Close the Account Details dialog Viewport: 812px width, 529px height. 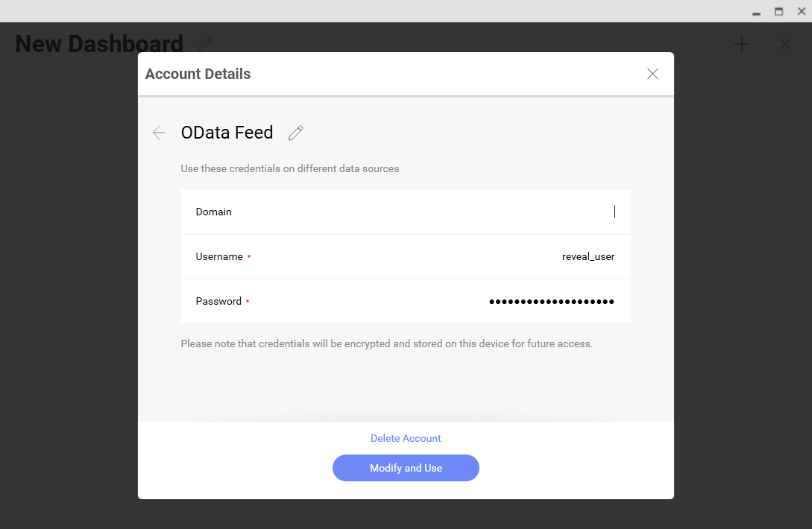(x=652, y=74)
